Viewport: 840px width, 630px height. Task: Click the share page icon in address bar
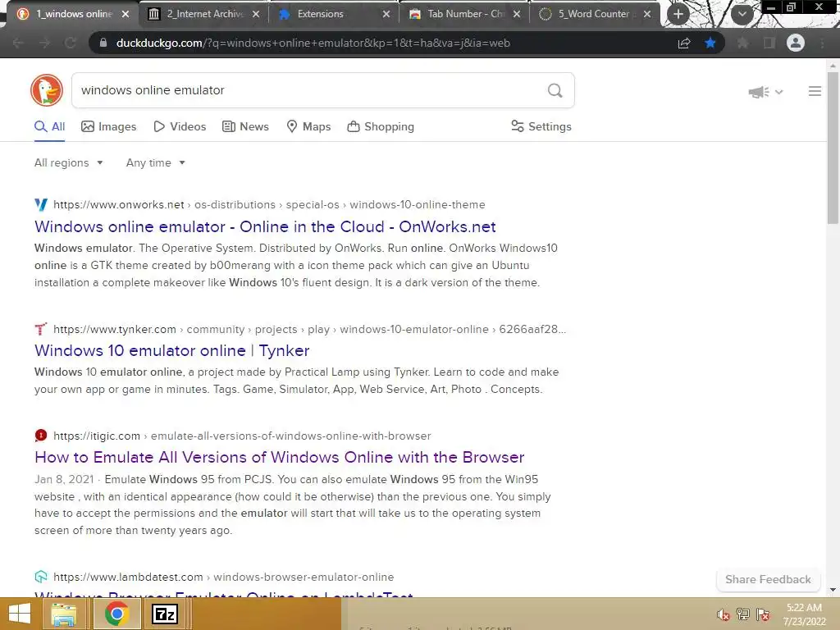click(x=684, y=43)
